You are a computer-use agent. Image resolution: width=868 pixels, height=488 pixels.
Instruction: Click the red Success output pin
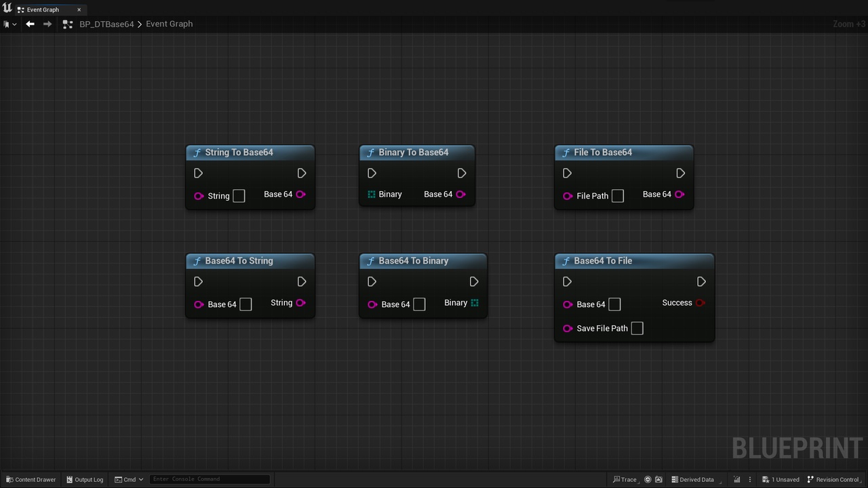pos(701,303)
